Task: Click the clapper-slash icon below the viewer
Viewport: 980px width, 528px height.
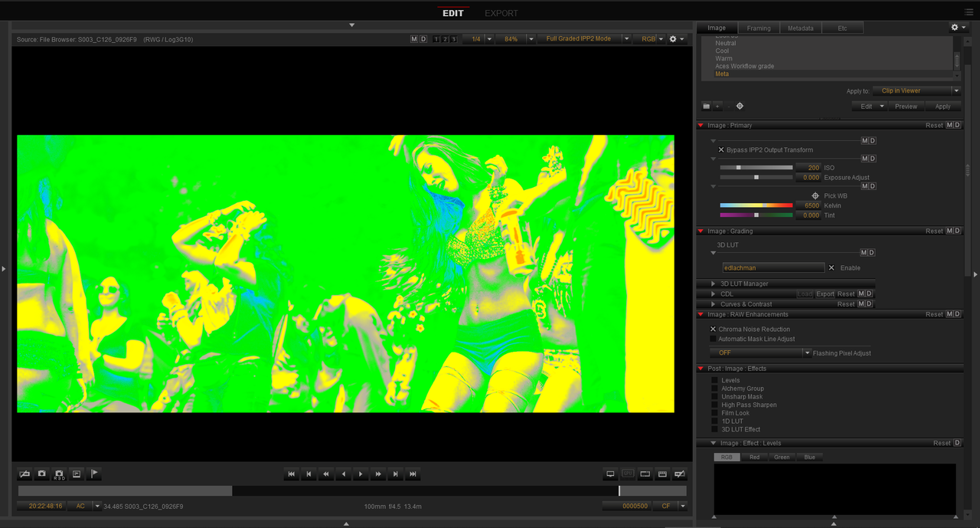Action: [x=24, y=474]
